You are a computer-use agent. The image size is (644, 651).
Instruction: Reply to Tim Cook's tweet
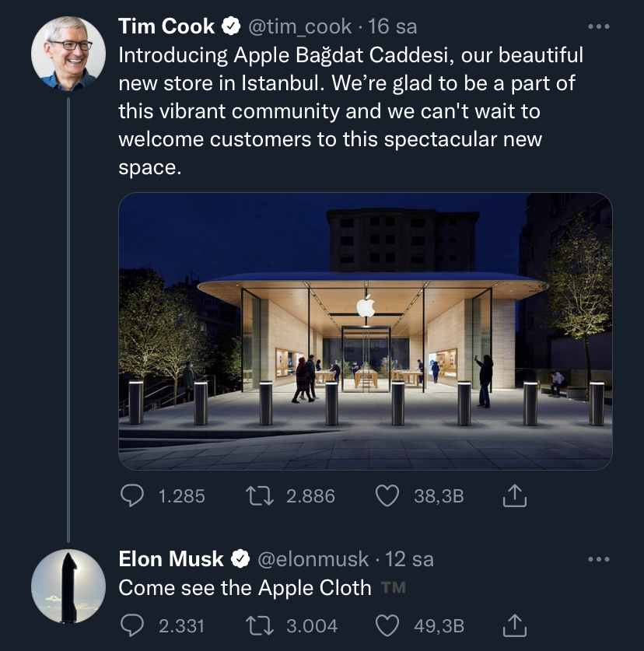coord(132,495)
